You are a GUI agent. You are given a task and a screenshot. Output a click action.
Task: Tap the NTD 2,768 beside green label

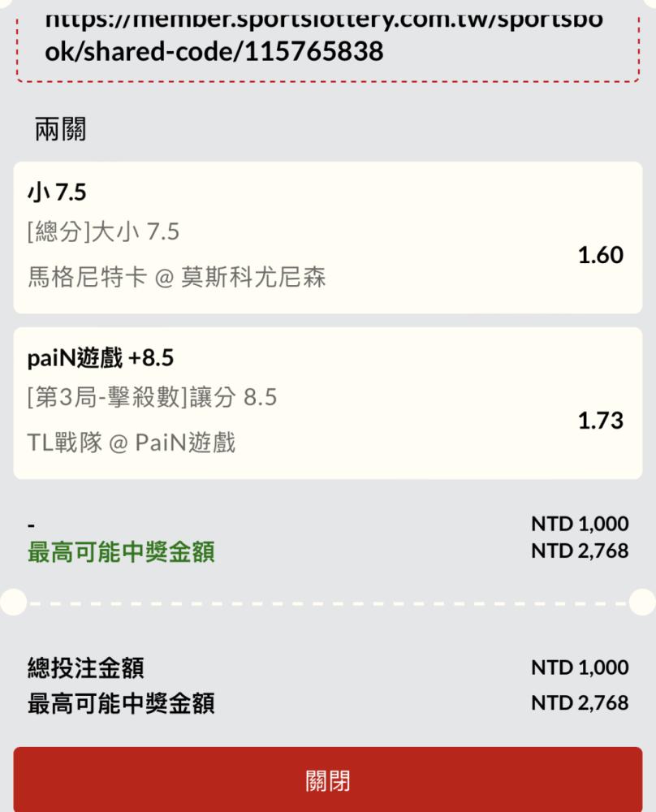tap(580, 551)
